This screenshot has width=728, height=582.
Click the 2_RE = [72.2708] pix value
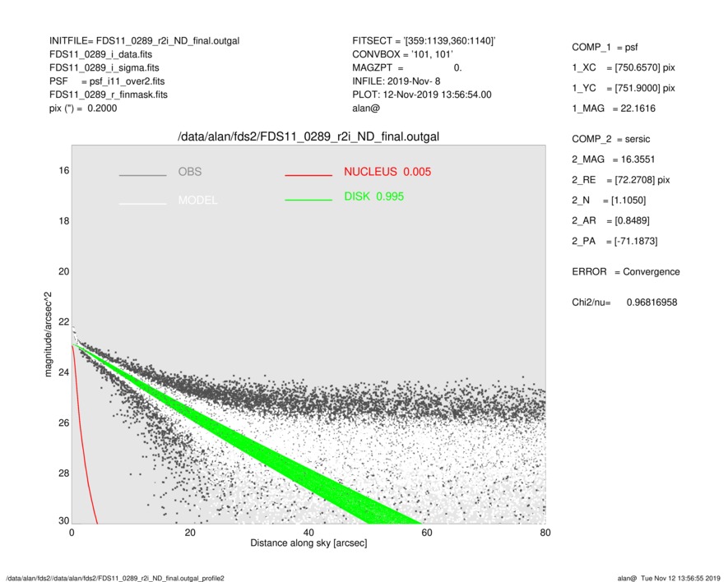[621, 180]
